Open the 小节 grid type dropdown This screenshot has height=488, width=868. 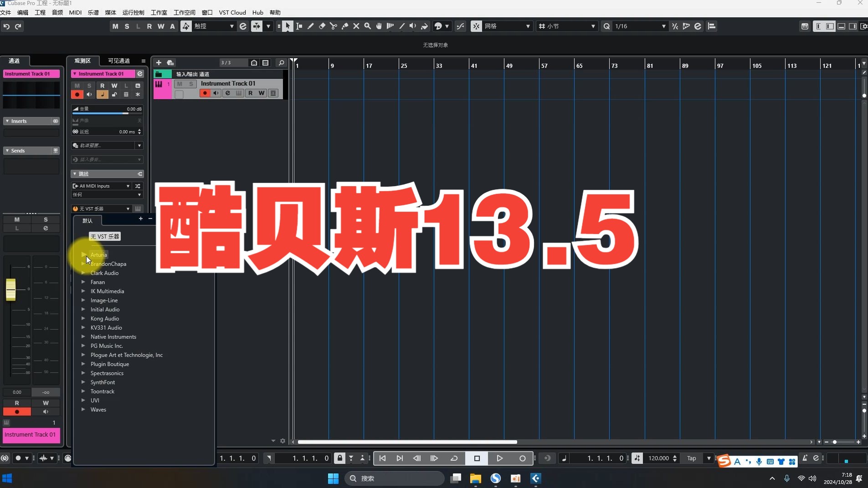click(567, 26)
